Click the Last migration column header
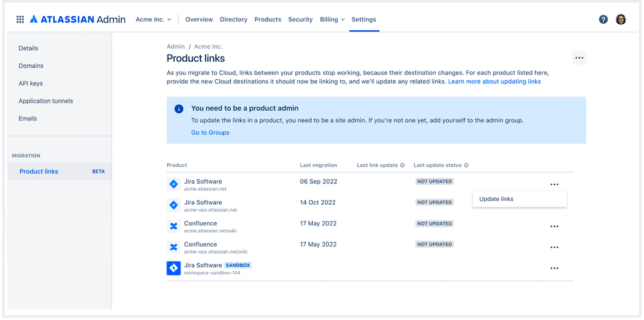Image resolution: width=644 pixels, height=320 pixels. pyautogui.click(x=318, y=165)
